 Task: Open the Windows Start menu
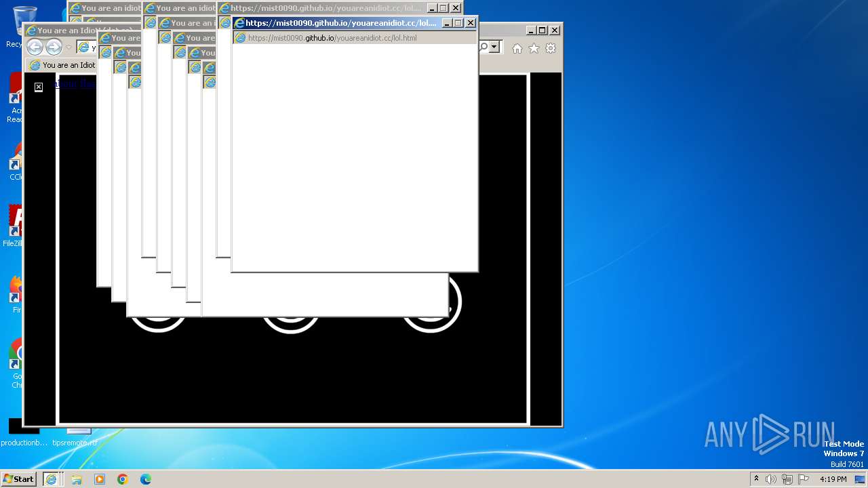19,479
